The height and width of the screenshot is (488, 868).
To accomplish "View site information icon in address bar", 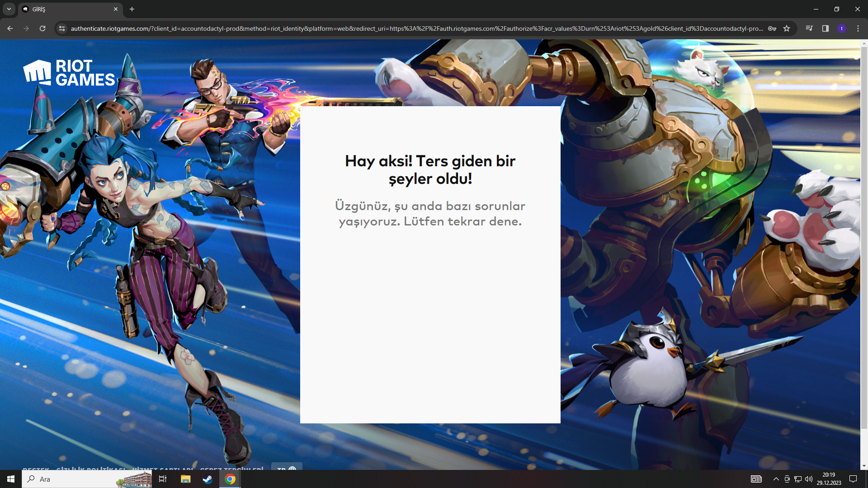I will [62, 28].
